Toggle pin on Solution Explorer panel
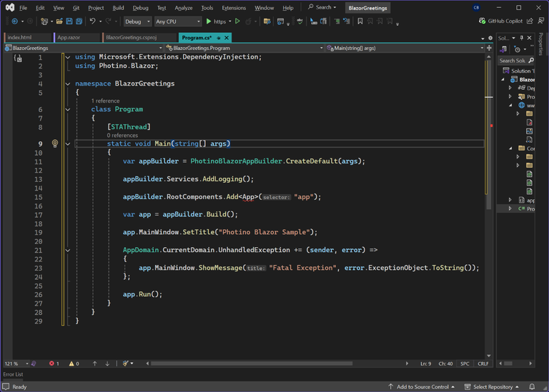Viewport: 549px width, 392px height. pos(522,38)
